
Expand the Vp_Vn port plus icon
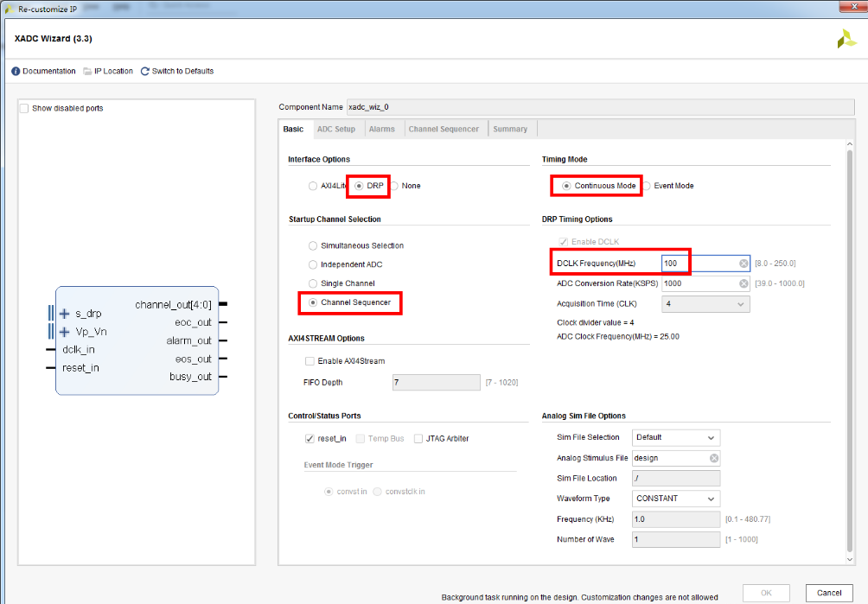(65, 332)
